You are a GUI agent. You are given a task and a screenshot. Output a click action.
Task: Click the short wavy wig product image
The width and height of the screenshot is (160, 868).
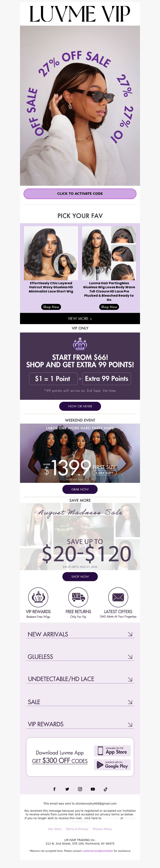pyautogui.click(x=51, y=253)
